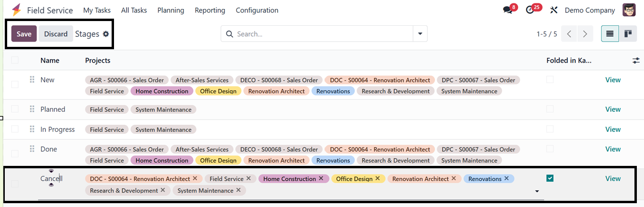Go to next page of records

[x=585, y=34]
